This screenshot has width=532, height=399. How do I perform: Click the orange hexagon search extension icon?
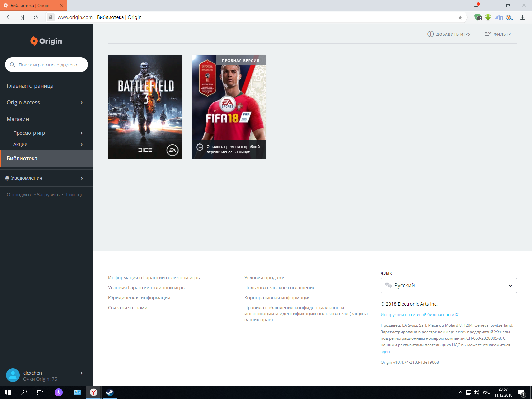coord(509,17)
